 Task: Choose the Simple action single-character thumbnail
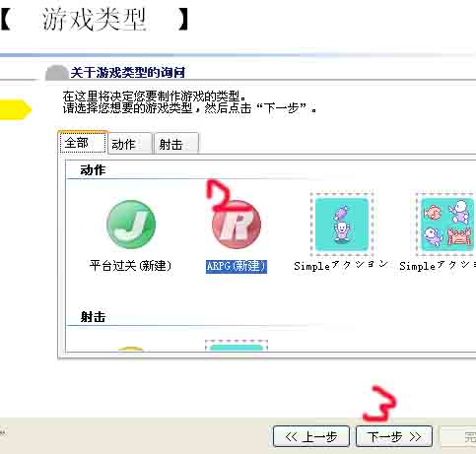[342, 225]
